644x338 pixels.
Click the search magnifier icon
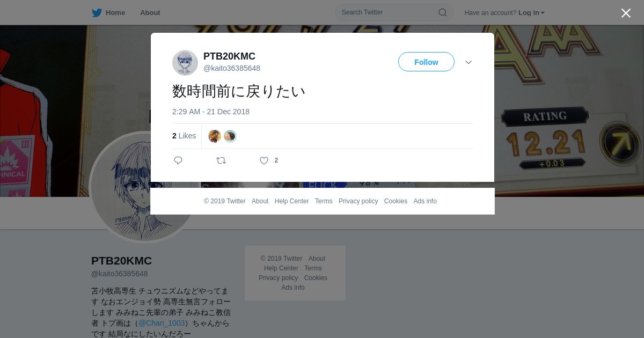443,12
